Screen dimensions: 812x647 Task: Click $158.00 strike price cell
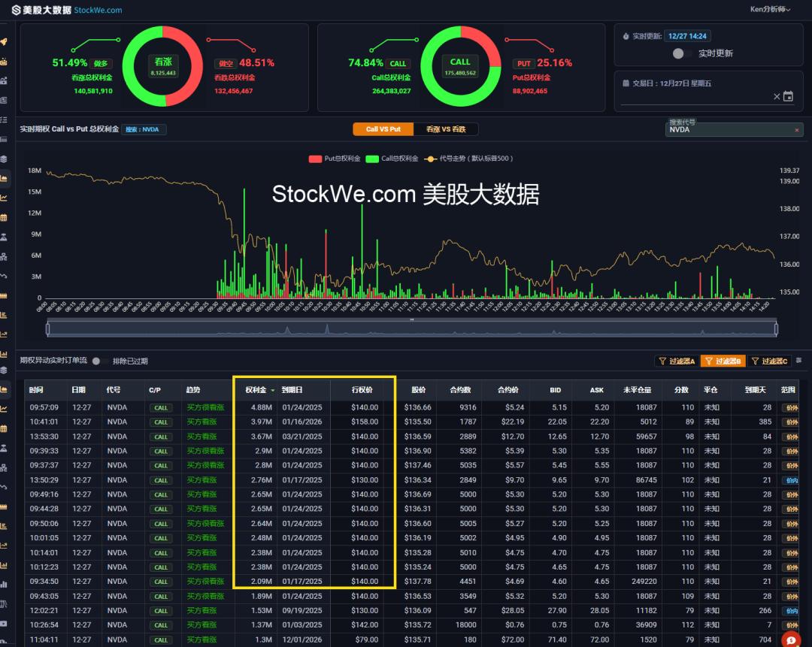(x=365, y=422)
